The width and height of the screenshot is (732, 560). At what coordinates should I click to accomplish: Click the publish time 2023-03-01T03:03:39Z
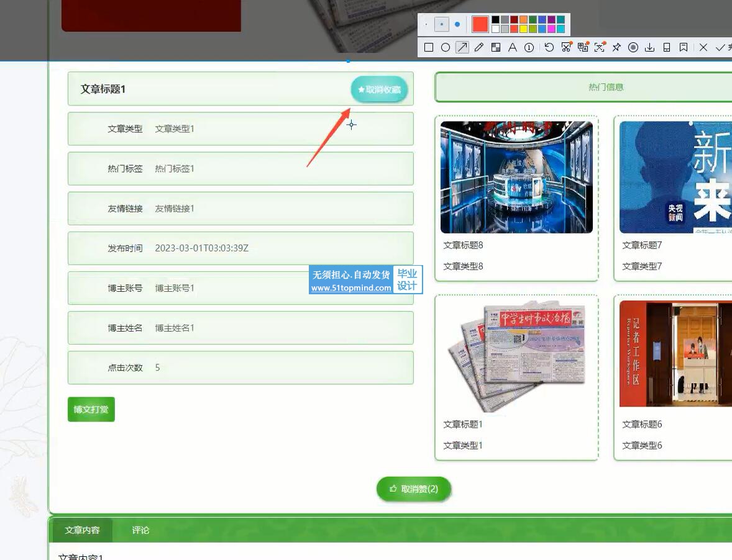[x=202, y=248]
